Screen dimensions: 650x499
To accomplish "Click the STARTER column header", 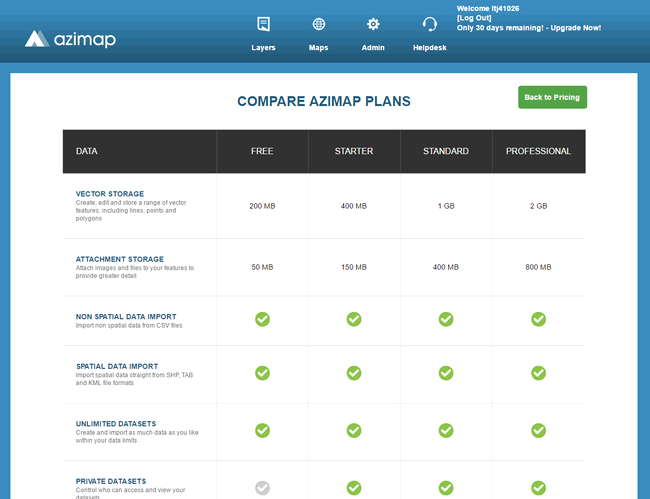I will 354,152.
